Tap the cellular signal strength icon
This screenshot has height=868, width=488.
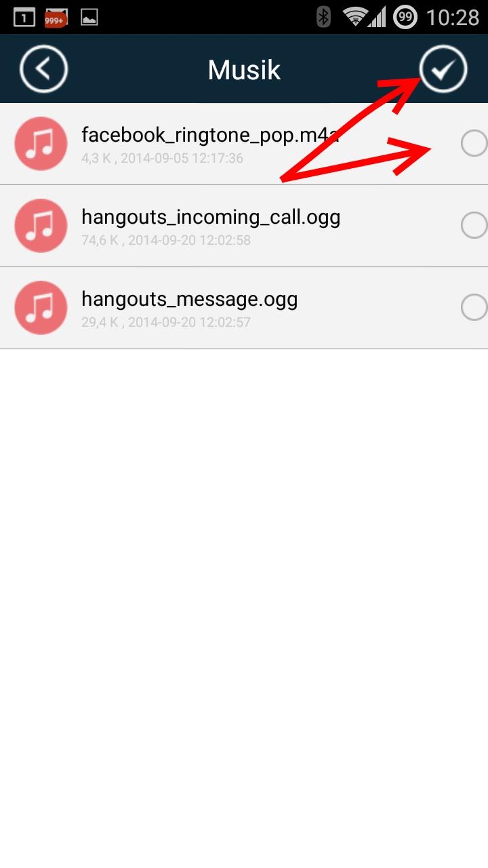[377, 17]
